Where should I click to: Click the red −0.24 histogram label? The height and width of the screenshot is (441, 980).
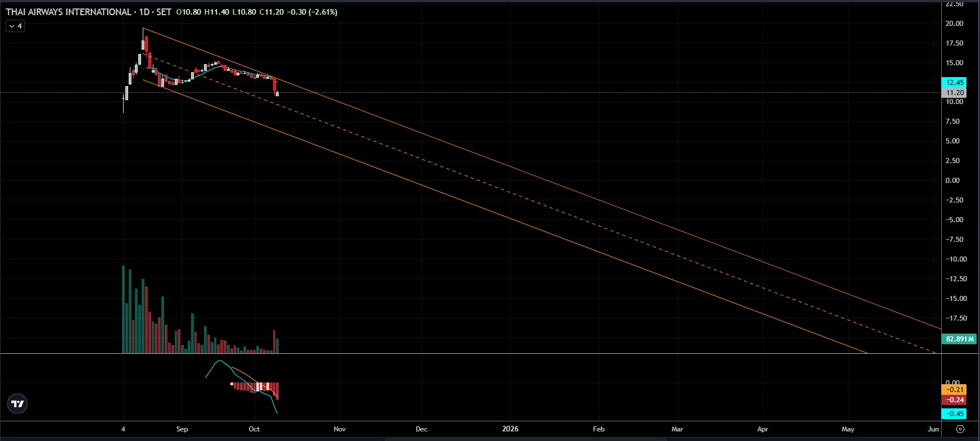coord(955,400)
